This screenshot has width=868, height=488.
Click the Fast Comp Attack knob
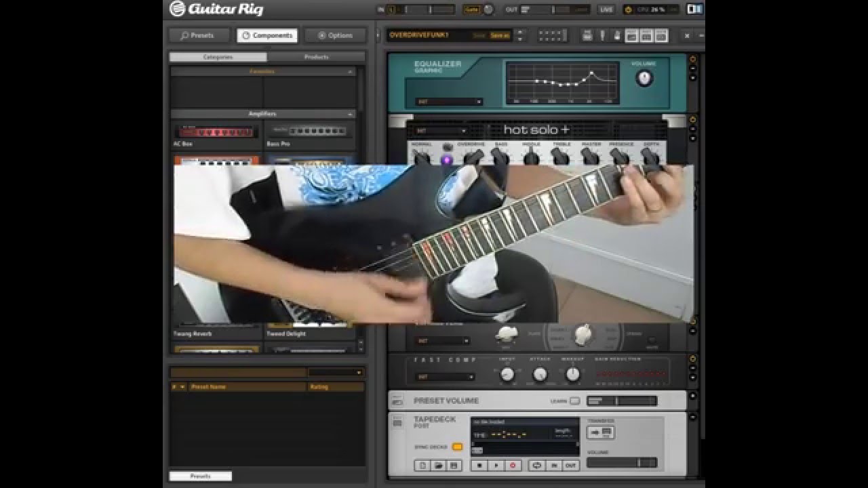540,374
